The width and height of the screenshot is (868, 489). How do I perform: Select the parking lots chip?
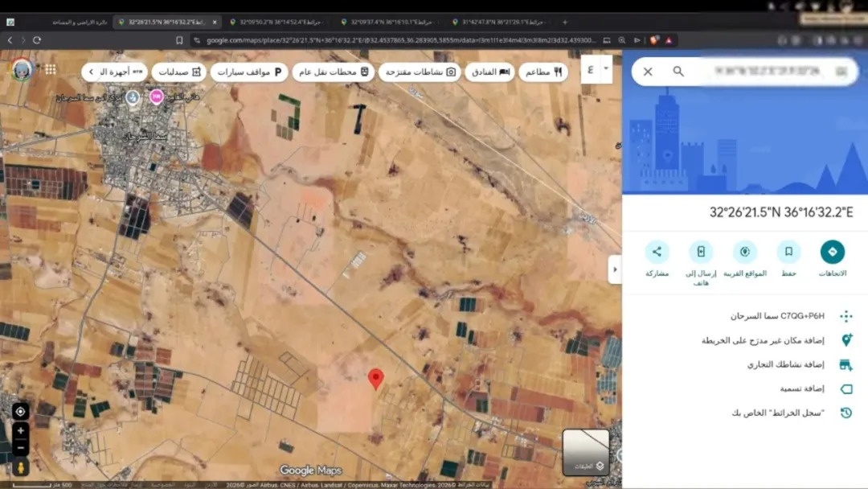point(249,72)
